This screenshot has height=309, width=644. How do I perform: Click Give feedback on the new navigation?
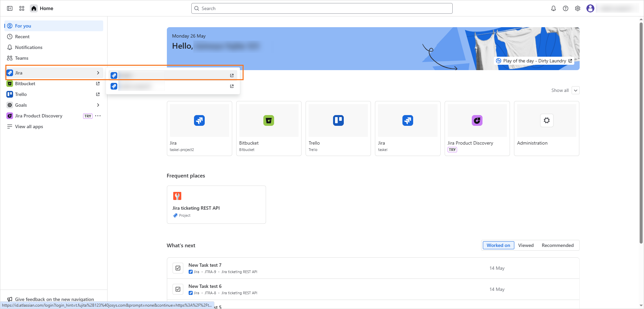[x=54, y=299]
